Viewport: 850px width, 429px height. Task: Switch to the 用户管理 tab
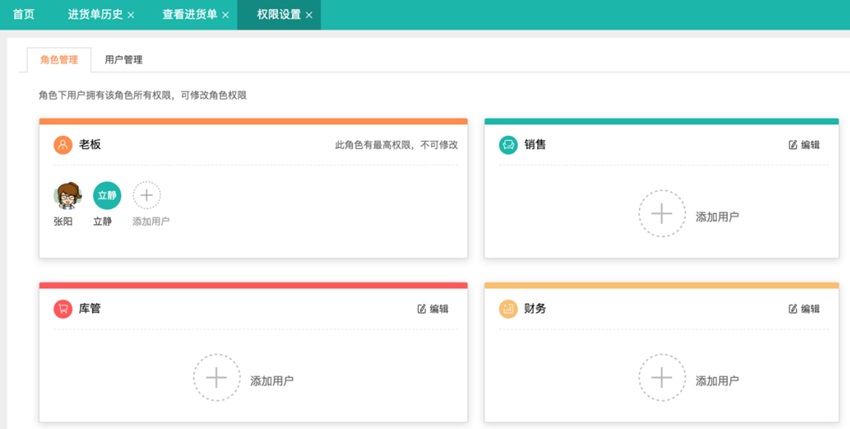[x=124, y=60]
